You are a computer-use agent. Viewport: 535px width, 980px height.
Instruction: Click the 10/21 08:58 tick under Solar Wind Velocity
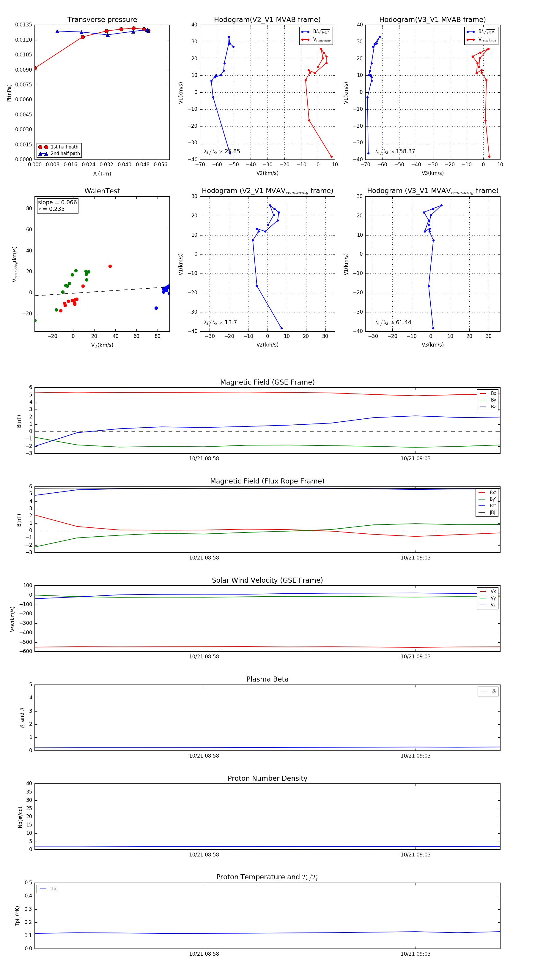click(204, 657)
